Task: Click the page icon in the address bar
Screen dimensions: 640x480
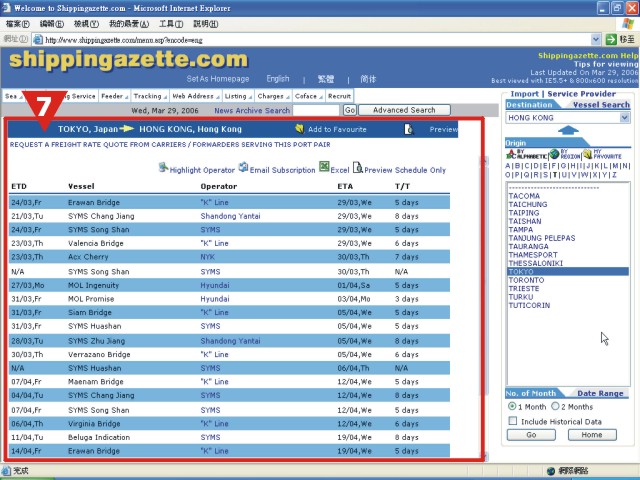Action: click(38, 40)
